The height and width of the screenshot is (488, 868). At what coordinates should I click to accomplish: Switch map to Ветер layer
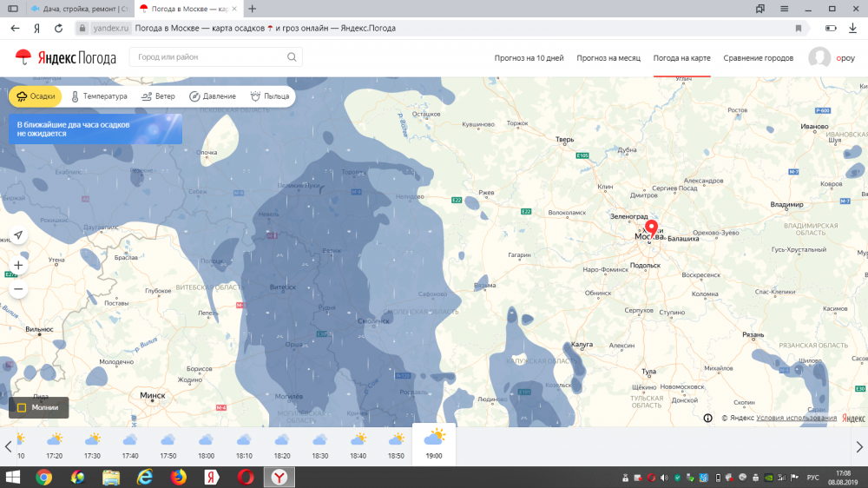(x=158, y=96)
